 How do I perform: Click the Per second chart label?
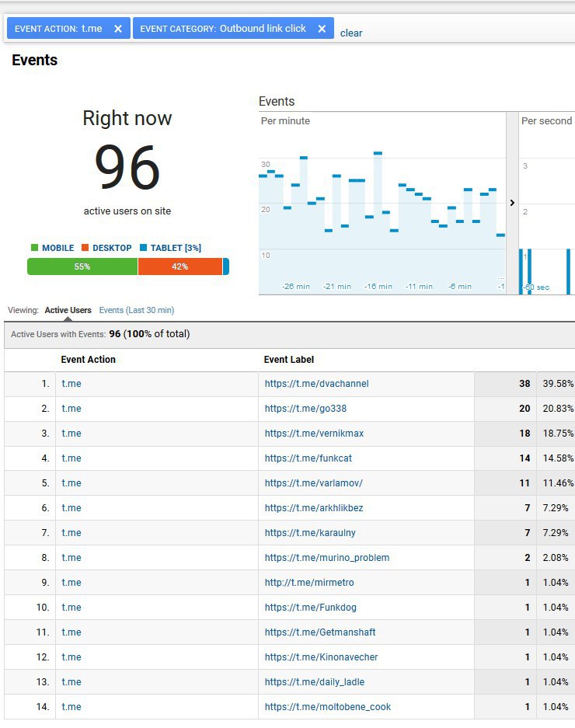coord(547,120)
